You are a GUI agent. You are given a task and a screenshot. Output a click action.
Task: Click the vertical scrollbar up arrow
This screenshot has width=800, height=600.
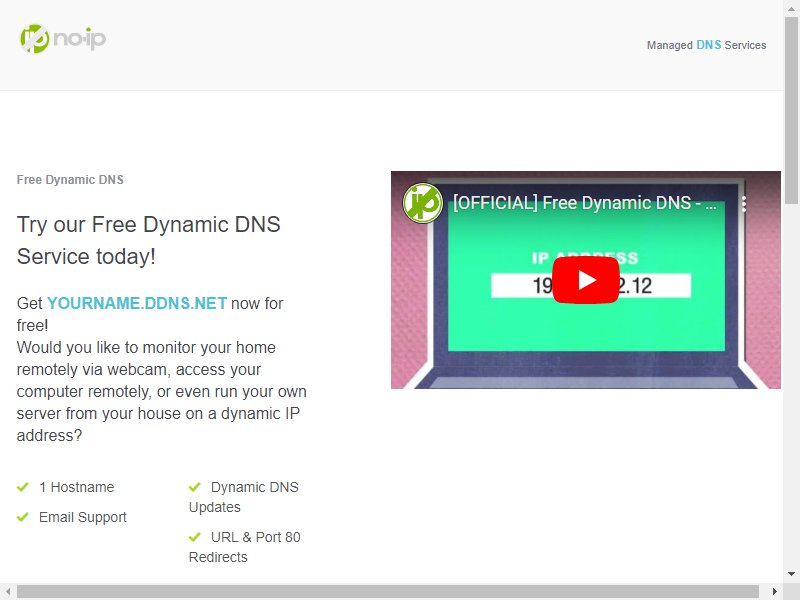[x=791, y=9]
